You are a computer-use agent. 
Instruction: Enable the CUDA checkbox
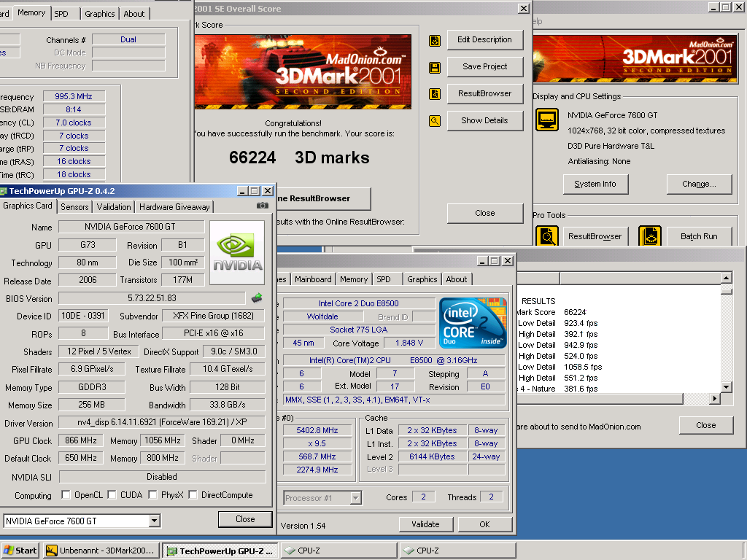(x=112, y=495)
